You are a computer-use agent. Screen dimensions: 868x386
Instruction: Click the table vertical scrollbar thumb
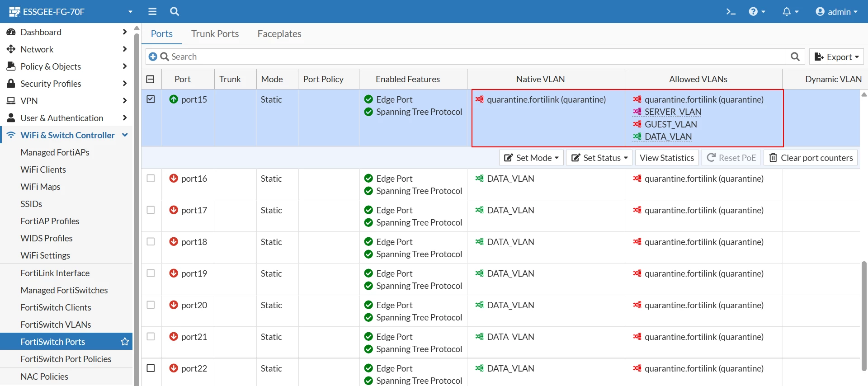[864, 316]
